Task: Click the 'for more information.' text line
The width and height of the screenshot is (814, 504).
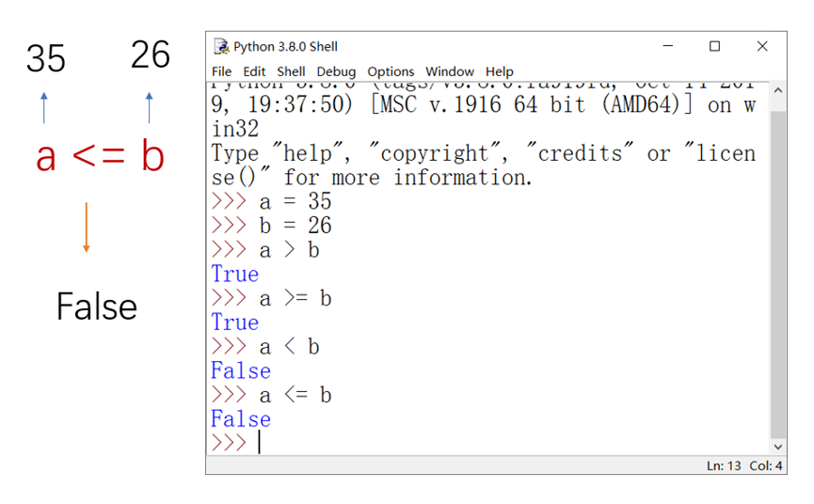Action: click(408, 178)
